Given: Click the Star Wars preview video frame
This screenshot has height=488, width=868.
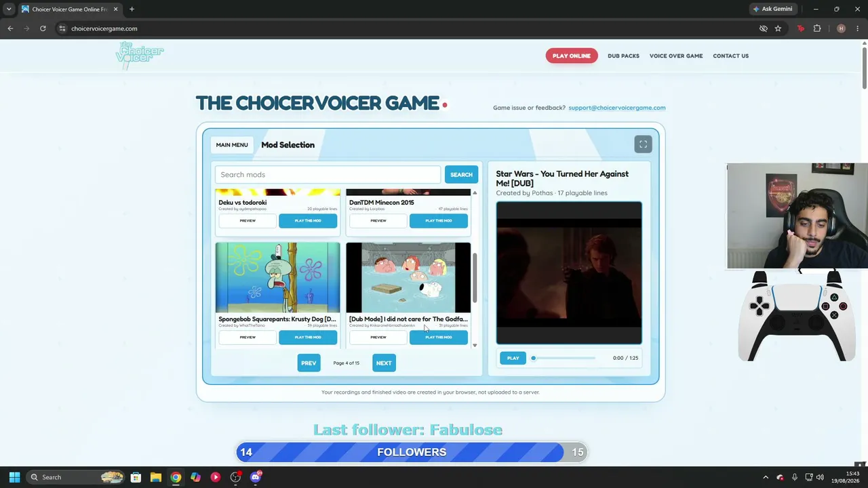Looking at the screenshot, I should 569,272.
